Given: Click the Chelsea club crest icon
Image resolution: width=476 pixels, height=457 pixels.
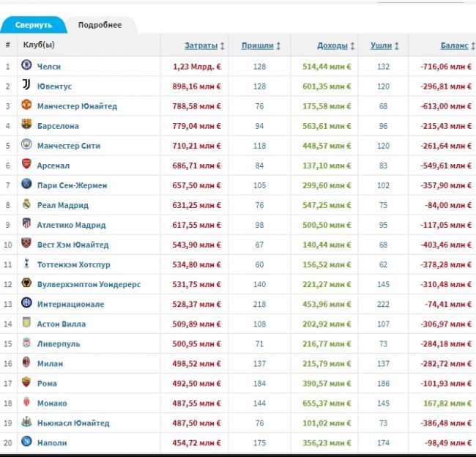Looking at the screenshot, I should tap(26, 65).
